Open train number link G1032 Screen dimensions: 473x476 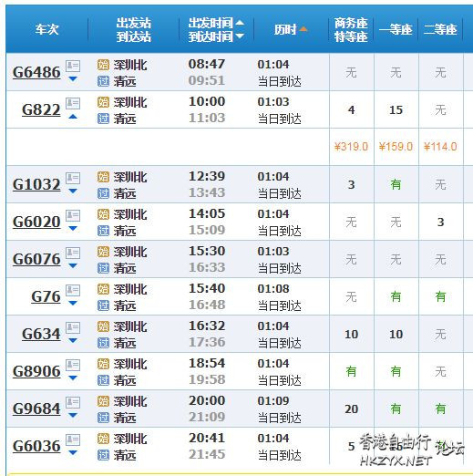point(36,184)
